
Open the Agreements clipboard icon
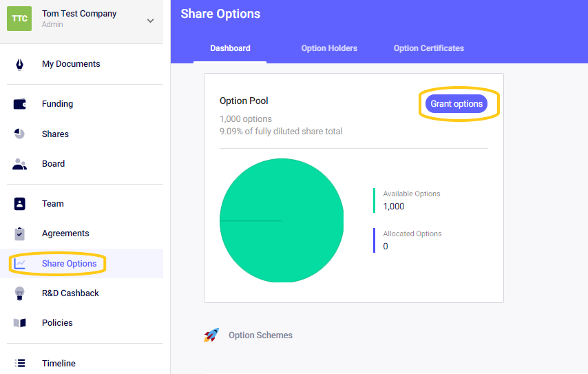pos(19,233)
